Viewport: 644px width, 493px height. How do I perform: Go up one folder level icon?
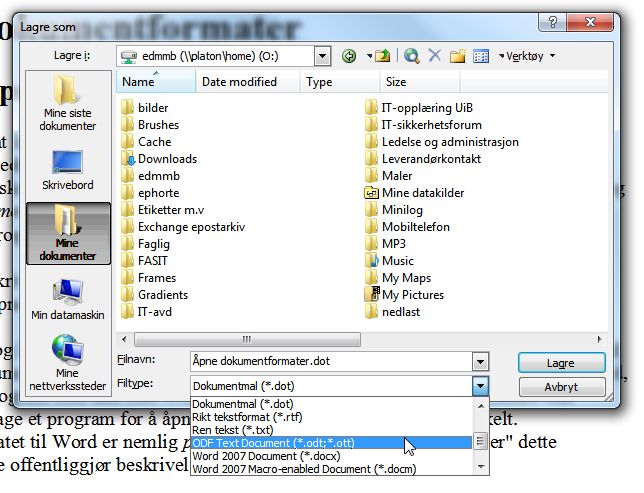(383, 56)
